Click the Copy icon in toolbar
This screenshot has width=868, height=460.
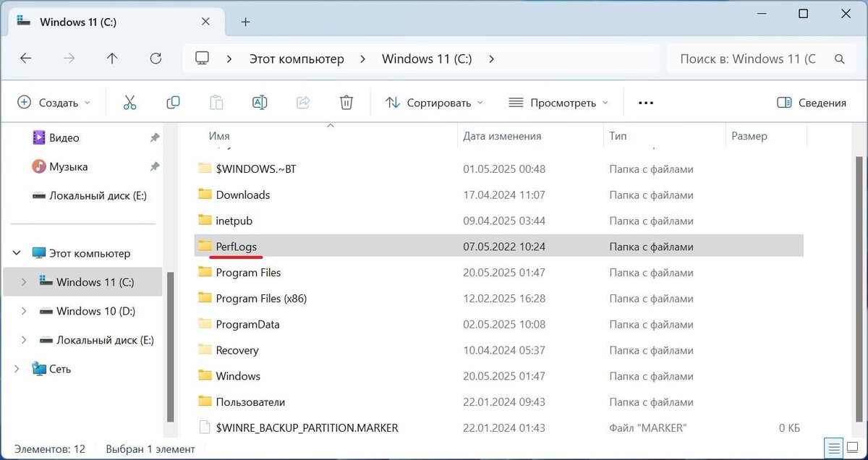point(173,103)
